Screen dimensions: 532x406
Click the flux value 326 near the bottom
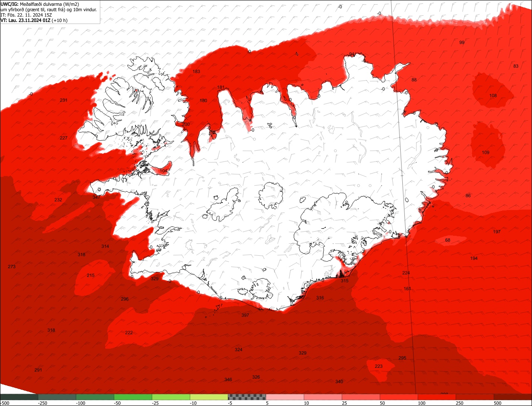point(256,377)
